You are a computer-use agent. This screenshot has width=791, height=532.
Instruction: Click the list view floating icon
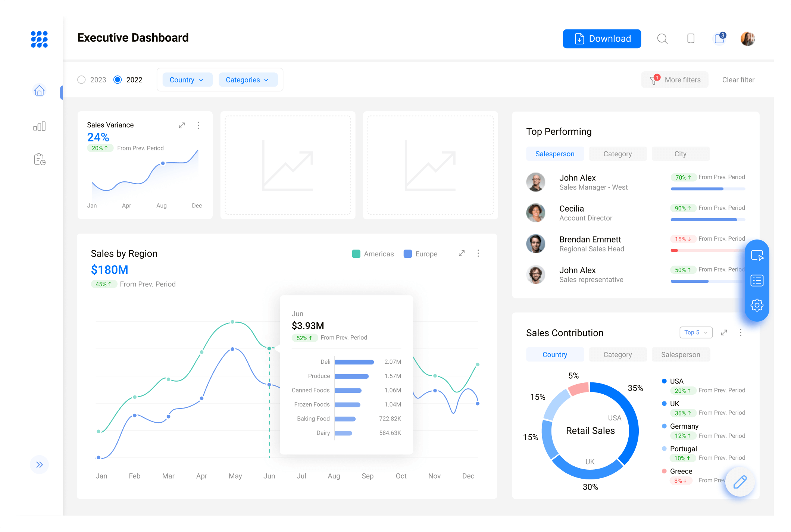[x=757, y=281]
